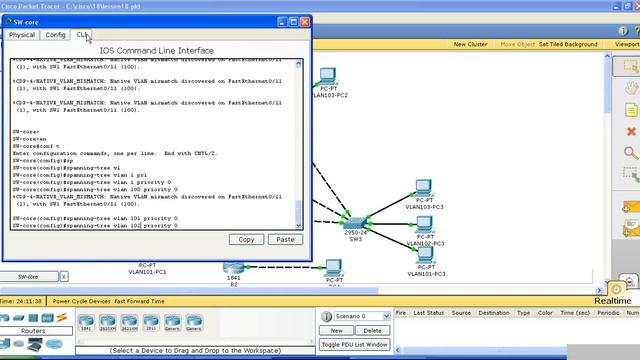Delete the current scenario
Image resolution: width=640 pixels, height=360 pixels.
pos(372,331)
